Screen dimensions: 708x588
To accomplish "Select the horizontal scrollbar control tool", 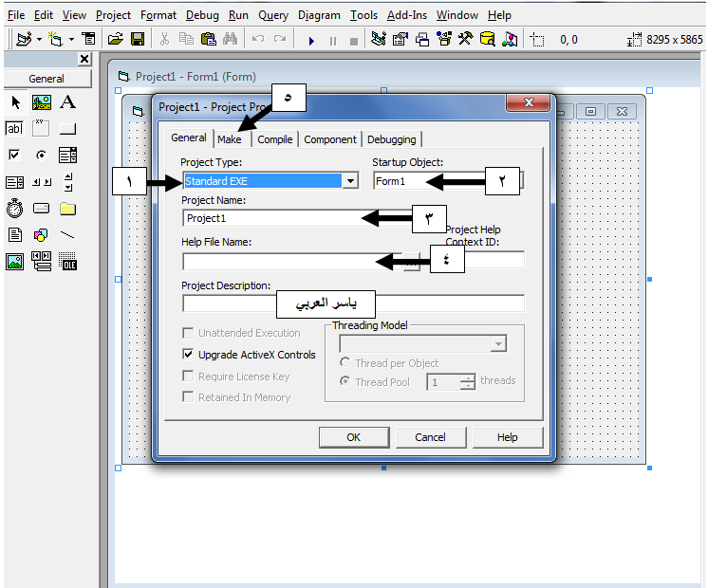I will (41, 182).
